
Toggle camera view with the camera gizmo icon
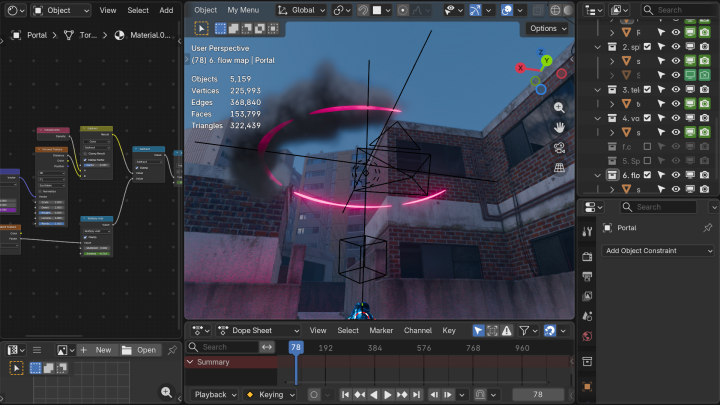tap(559, 148)
